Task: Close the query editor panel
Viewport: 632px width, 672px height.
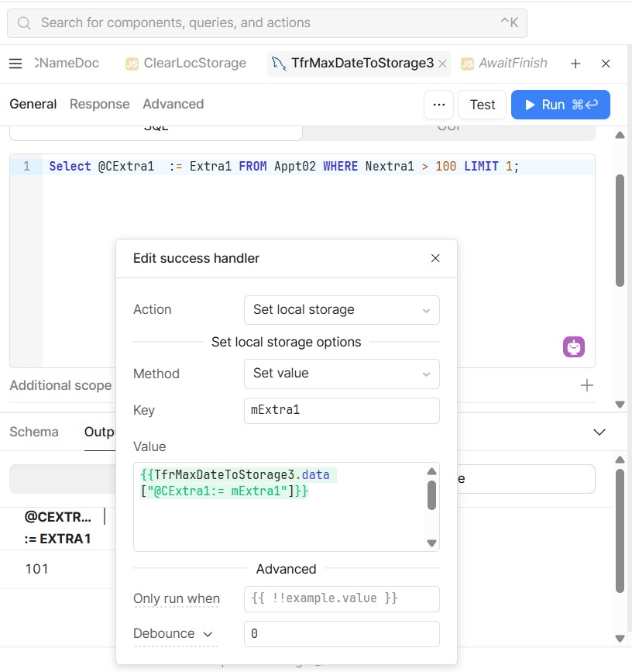Action: tap(606, 64)
